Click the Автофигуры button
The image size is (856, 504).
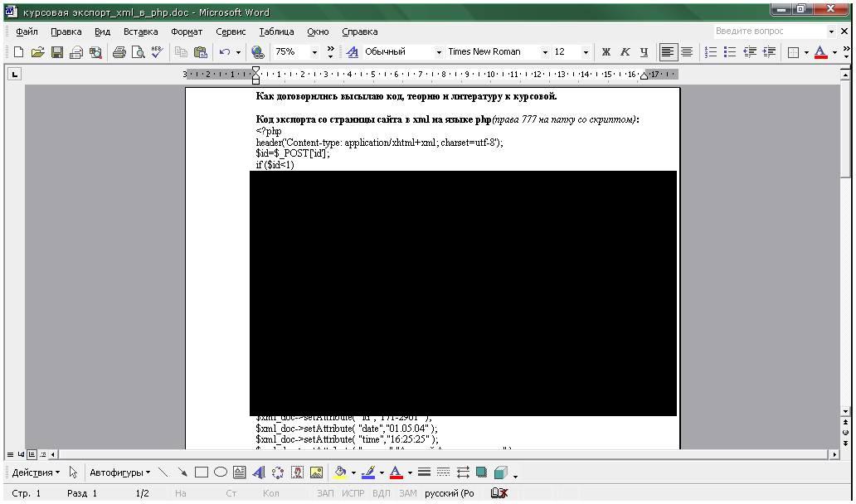pos(119,473)
